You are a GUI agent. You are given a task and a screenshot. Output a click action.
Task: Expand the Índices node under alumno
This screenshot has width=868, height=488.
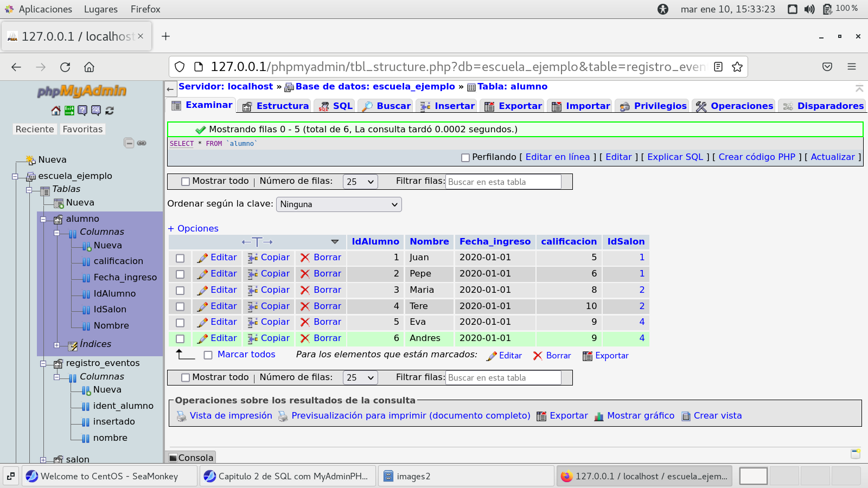tap(56, 345)
